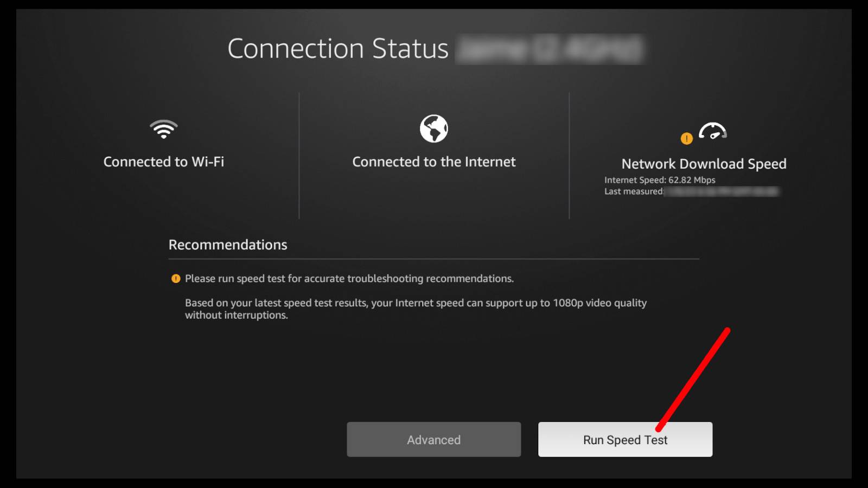Open the Advanced network options

434,440
